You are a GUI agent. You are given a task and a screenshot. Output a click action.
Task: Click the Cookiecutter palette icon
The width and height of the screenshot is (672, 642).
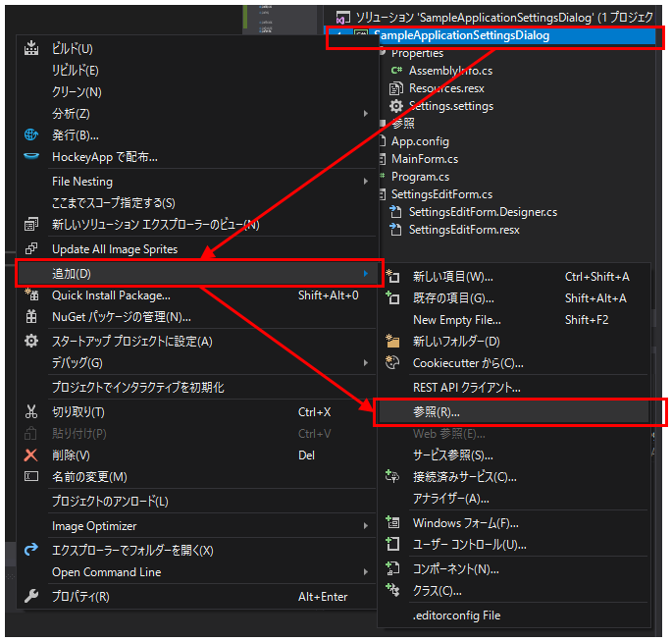pyautogui.click(x=392, y=362)
